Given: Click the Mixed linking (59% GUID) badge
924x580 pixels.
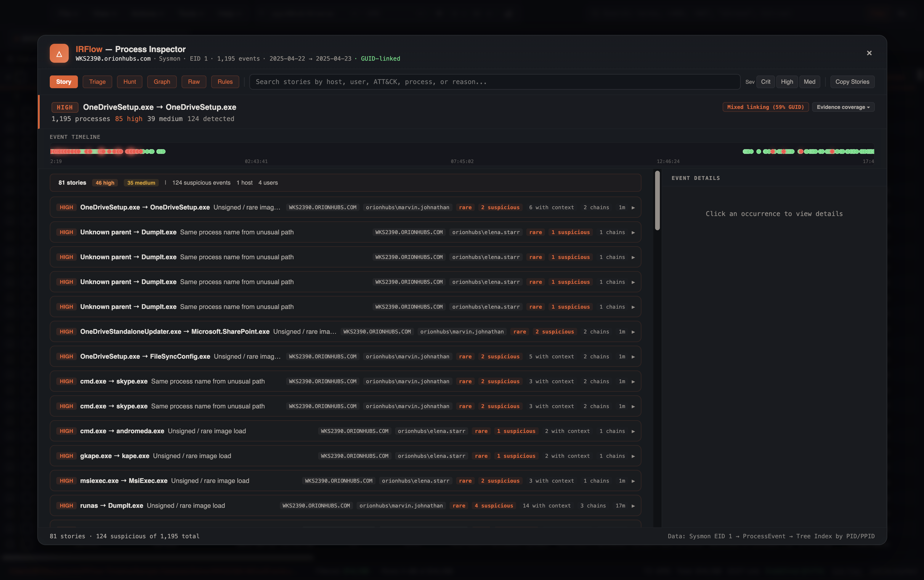Looking at the screenshot, I should (766, 107).
